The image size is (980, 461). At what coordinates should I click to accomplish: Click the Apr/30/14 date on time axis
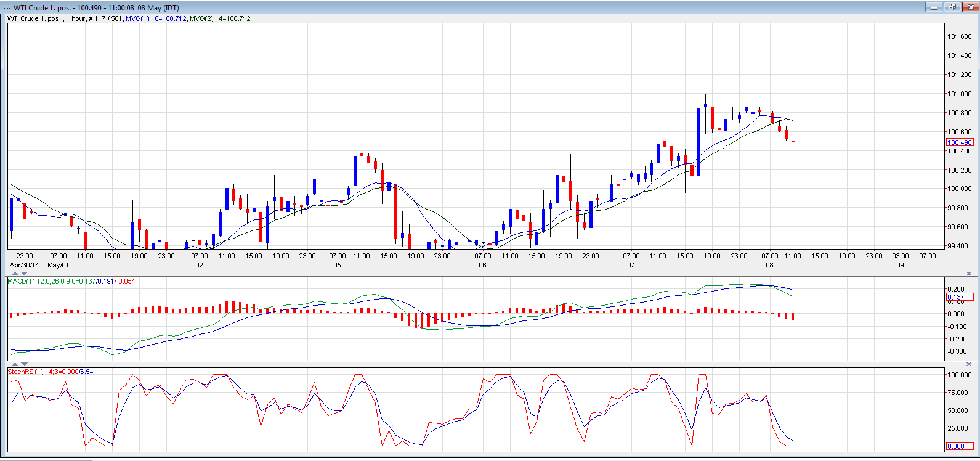[24, 265]
